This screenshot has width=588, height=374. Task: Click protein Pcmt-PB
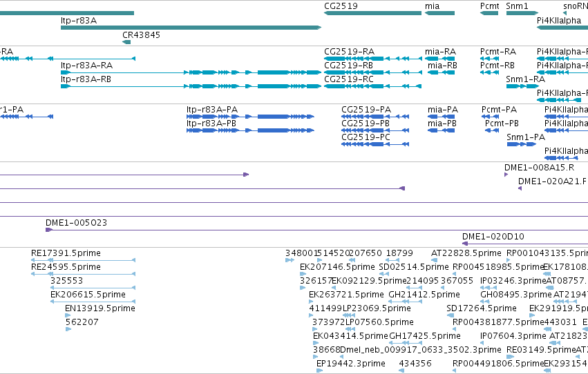492,130
